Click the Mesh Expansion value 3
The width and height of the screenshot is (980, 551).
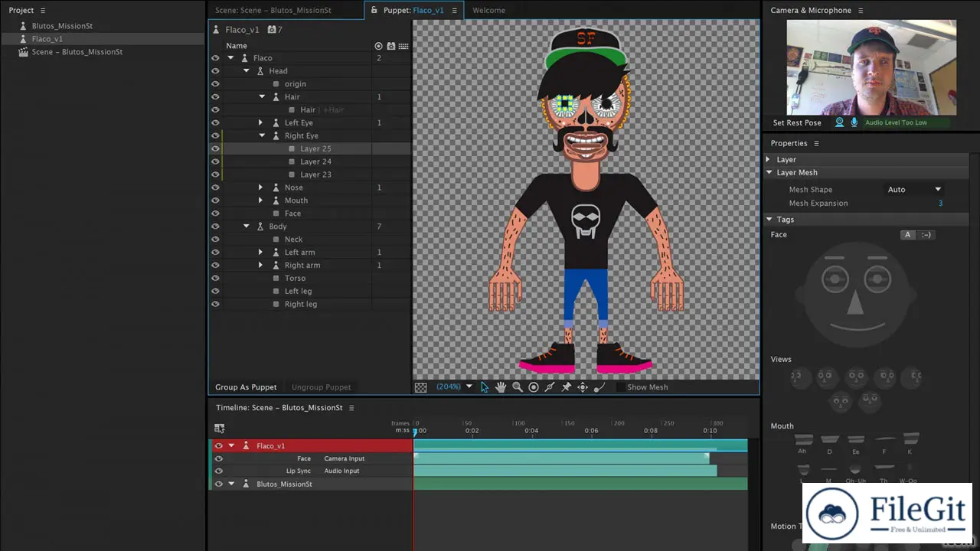[x=940, y=204]
